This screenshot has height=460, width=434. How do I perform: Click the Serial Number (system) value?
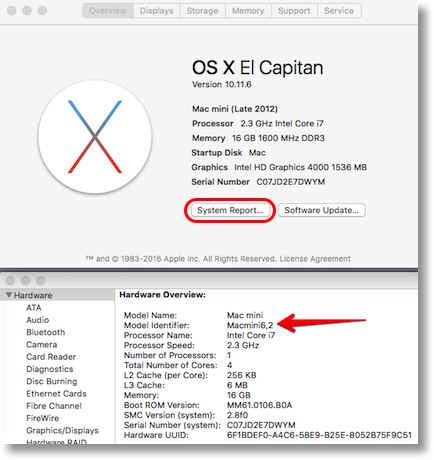tap(261, 425)
